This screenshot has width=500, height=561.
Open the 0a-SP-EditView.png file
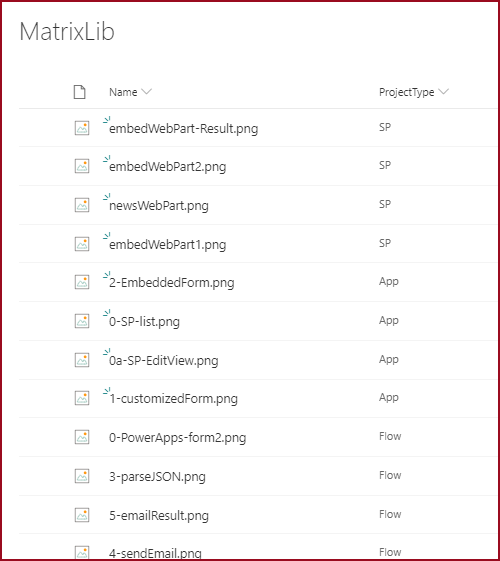[x=163, y=361]
